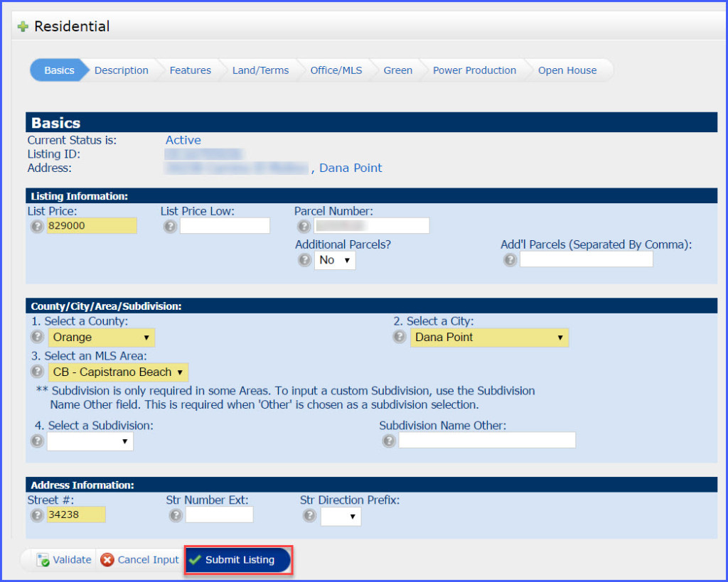
Task: Click the help icon beside Str Direction Prefix
Action: click(310, 516)
